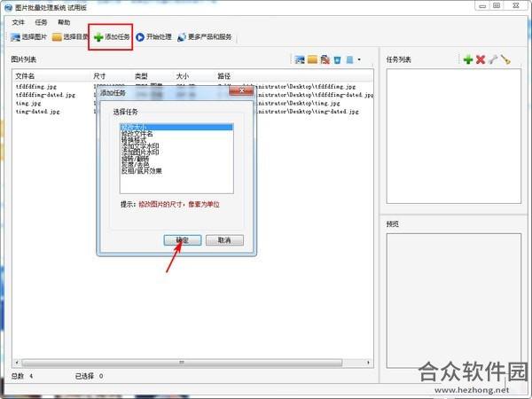This screenshot has height=399, width=532.
Task: Click the 选择目录 folder toolbar button
Action: [x=70, y=37]
